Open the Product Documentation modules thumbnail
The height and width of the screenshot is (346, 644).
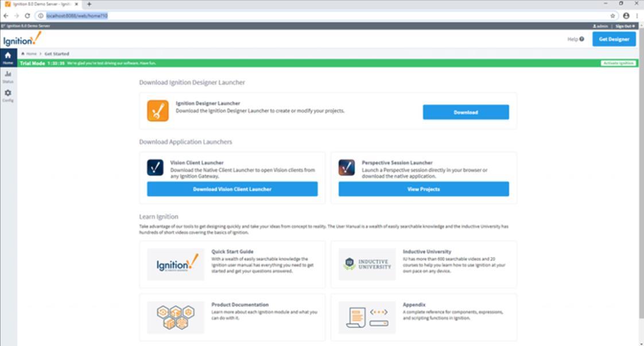coord(176,317)
